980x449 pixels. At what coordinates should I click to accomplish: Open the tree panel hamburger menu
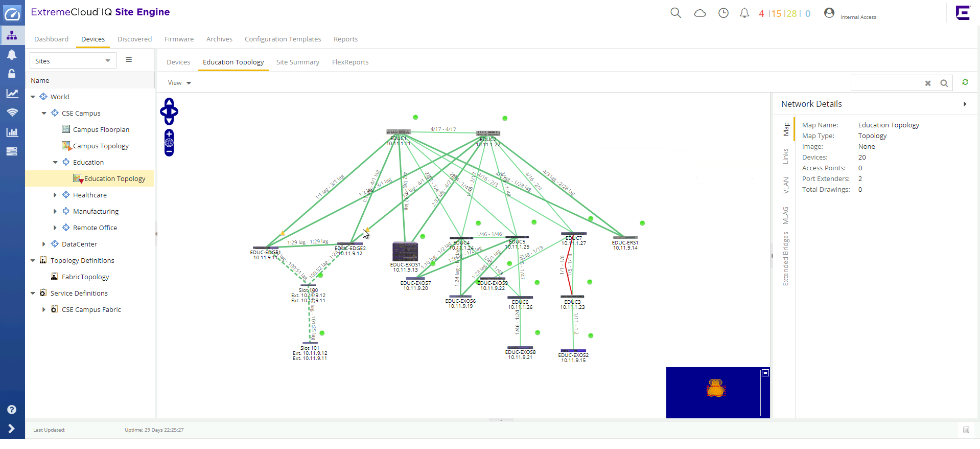coord(129,60)
